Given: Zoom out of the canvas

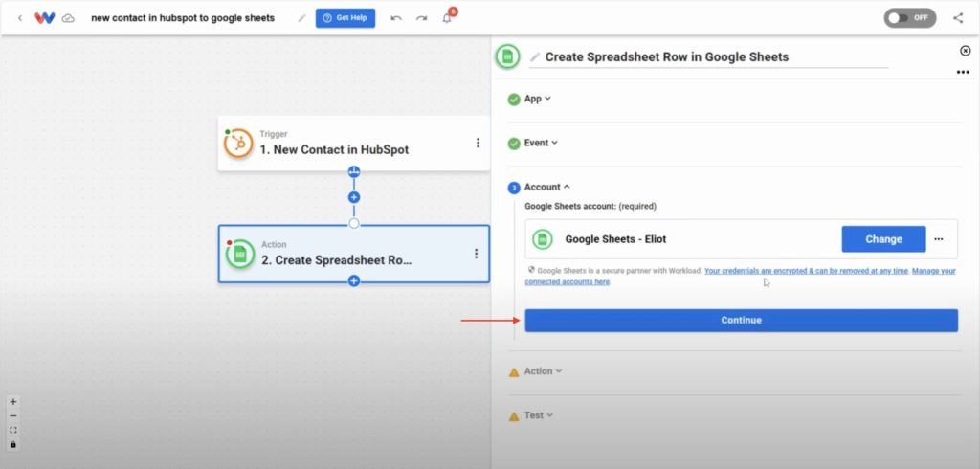Looking at the screenshot, I should point(13,415).
